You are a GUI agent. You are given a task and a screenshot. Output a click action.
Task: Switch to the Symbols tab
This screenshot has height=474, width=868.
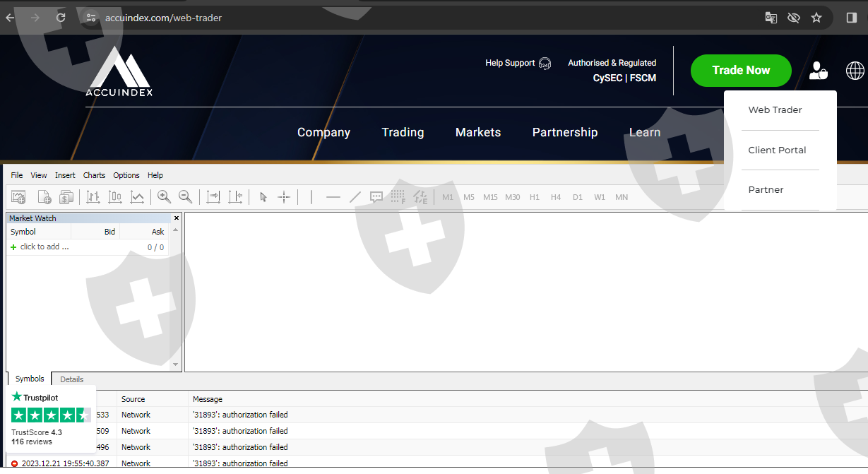tap(30, 379)
